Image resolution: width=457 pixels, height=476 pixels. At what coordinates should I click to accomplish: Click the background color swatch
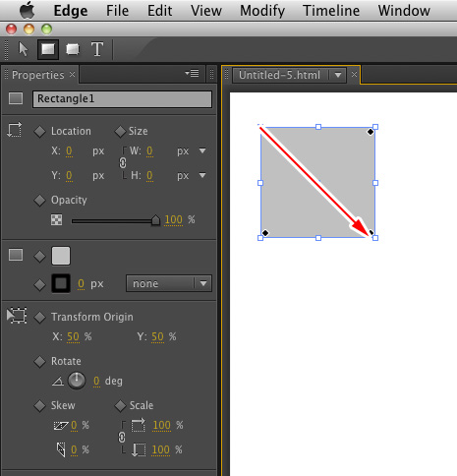coord(61,256)
